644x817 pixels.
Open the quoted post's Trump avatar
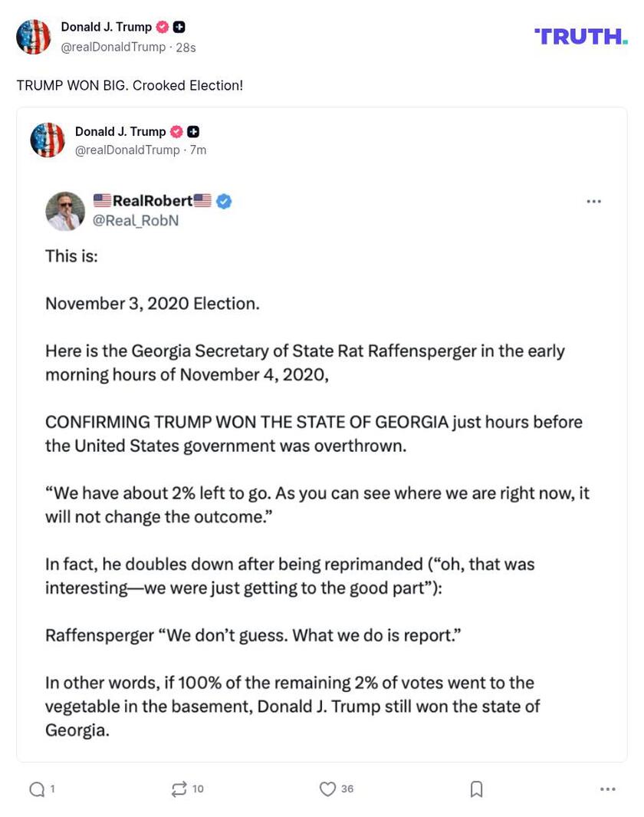pyautogui.click(x=48, y=140)
